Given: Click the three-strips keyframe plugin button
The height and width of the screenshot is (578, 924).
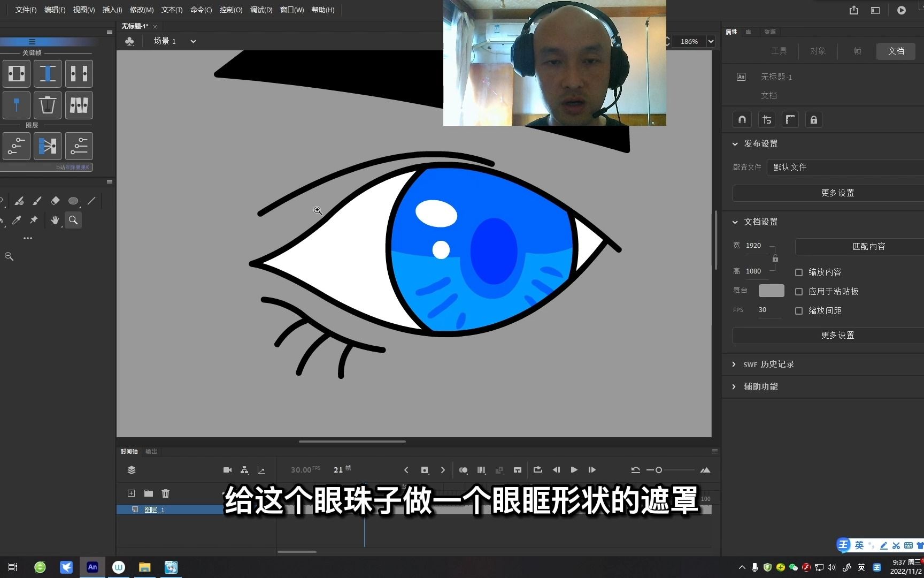Looking at the screenshot, I should click(79, 105).
